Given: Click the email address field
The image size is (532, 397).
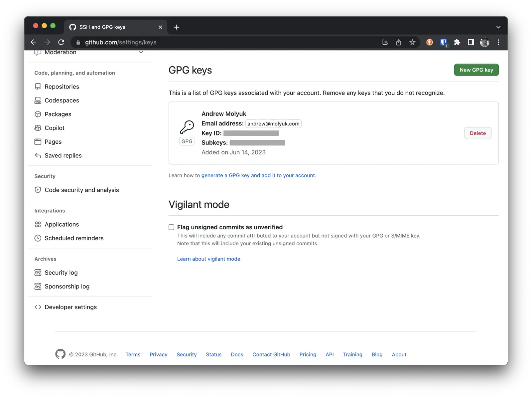Looking at the screenshot, I should [273, 123].
